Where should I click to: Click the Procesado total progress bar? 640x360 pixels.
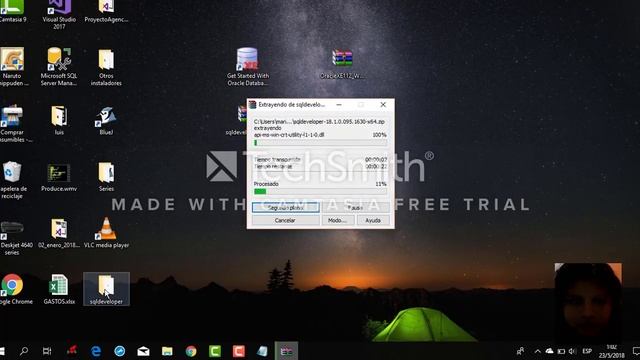pos(320,191)
